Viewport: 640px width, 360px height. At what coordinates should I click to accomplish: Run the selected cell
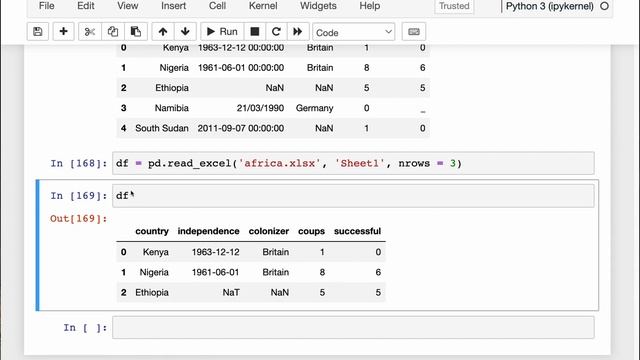coord(222,31)
